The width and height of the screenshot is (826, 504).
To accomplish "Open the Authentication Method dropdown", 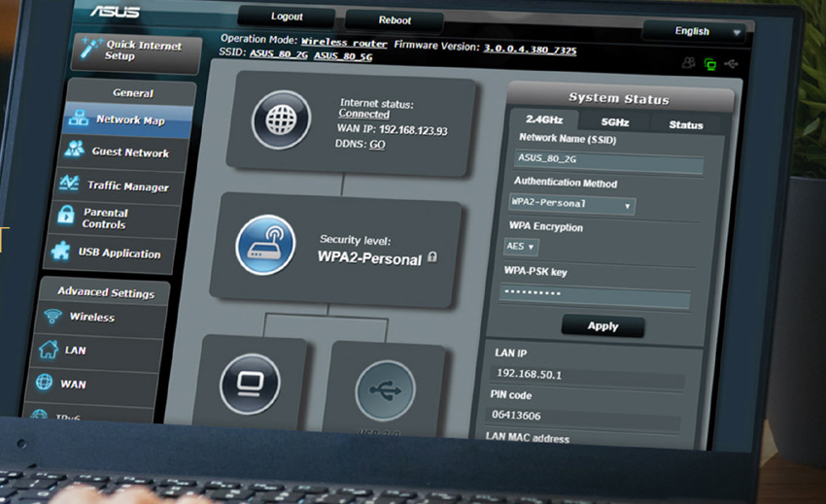I will click(x=571, y=204).
